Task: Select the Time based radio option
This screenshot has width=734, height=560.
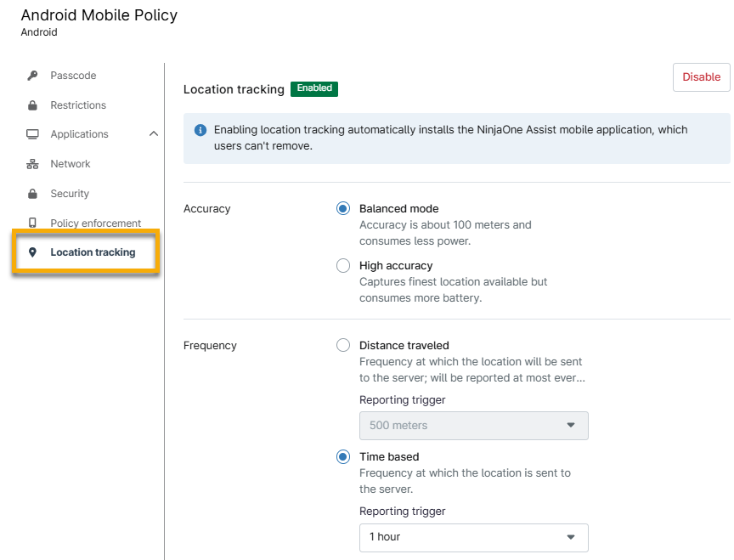Action: [x=342, y=456]
